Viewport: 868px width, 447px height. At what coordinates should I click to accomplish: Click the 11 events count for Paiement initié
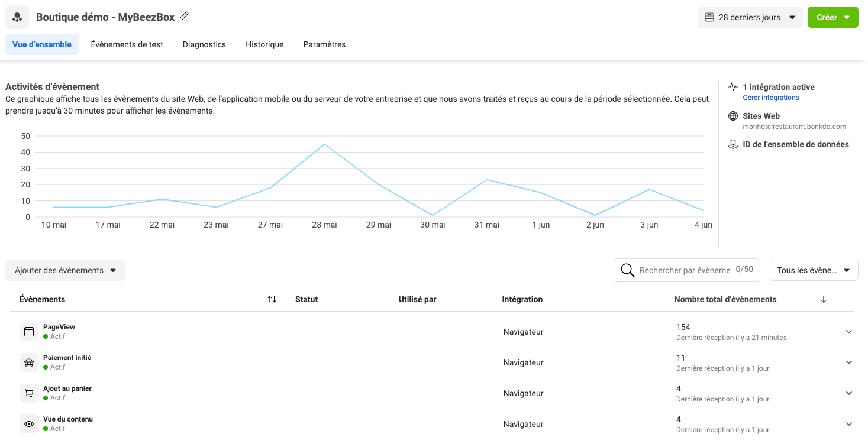coord(680,358)
